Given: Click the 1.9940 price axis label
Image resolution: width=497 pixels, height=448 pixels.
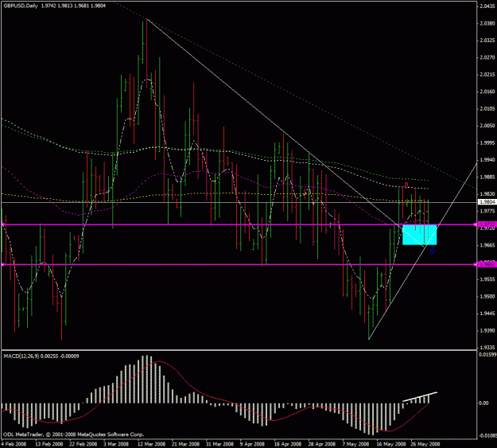Looking at the screenshot, I should point(487,160).
